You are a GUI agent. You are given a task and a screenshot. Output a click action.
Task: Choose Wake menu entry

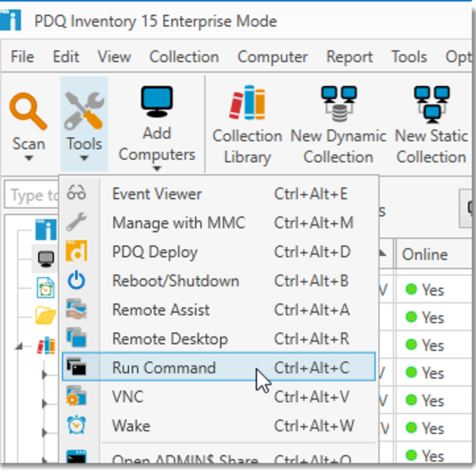tap(219, 426)
